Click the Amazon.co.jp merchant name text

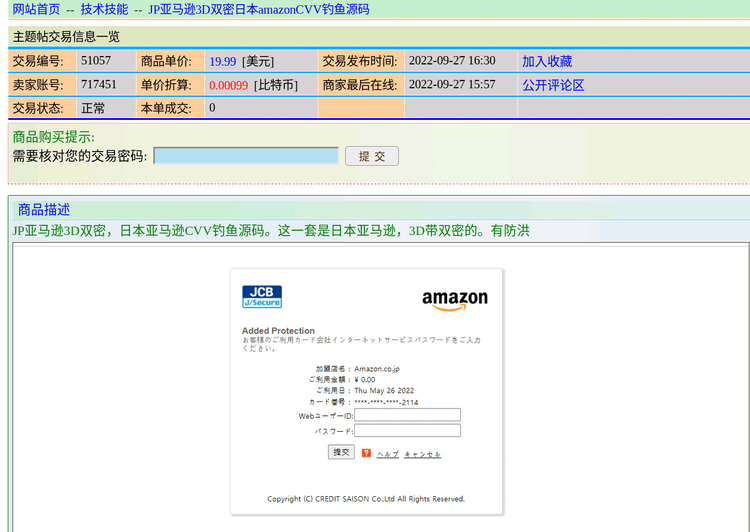(x=377, y=369)
